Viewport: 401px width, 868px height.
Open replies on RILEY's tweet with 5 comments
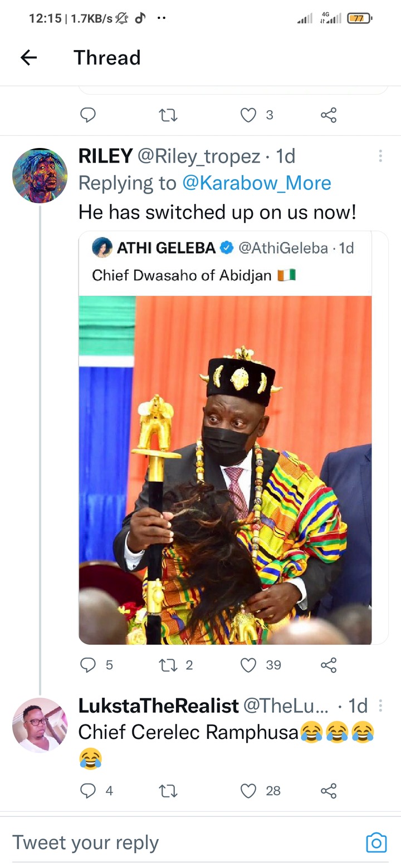(88, 665)
